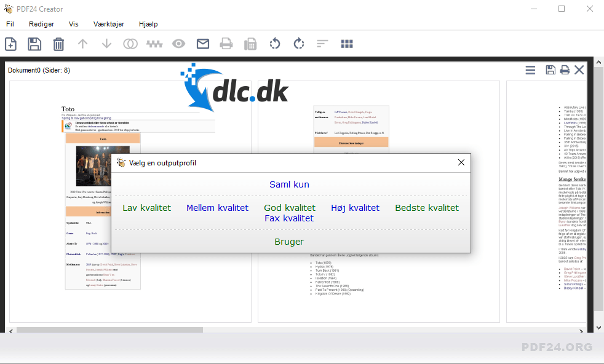The height and width of the screenshot is (364, 604).
Task: Print Dokument0 using its panel printer icon
Action: (x=565, y=69)
